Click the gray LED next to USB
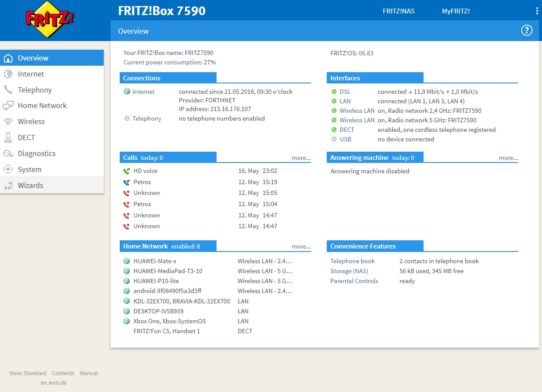The height and width of the screenshot is (392, 542). [334, 139]
